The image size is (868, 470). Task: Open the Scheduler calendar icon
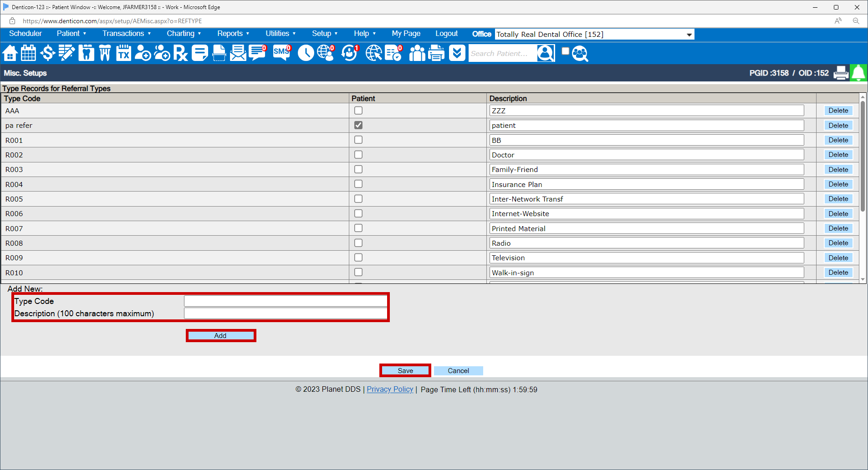pos(28,53)
